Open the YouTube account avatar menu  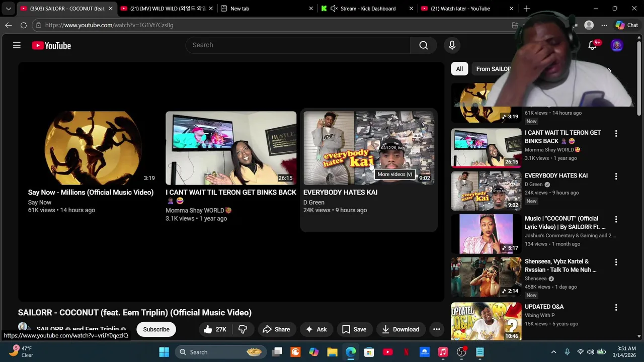point(617,45)
